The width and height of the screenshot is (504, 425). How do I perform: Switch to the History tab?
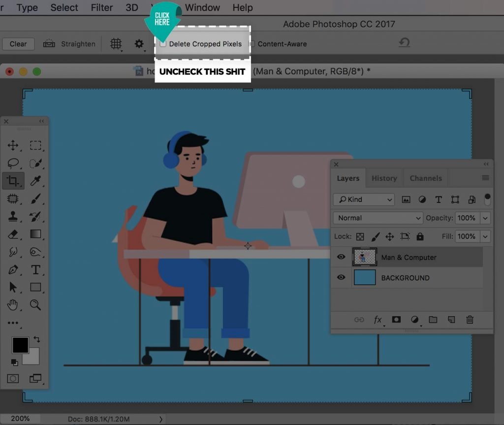[x=384, y=178]
